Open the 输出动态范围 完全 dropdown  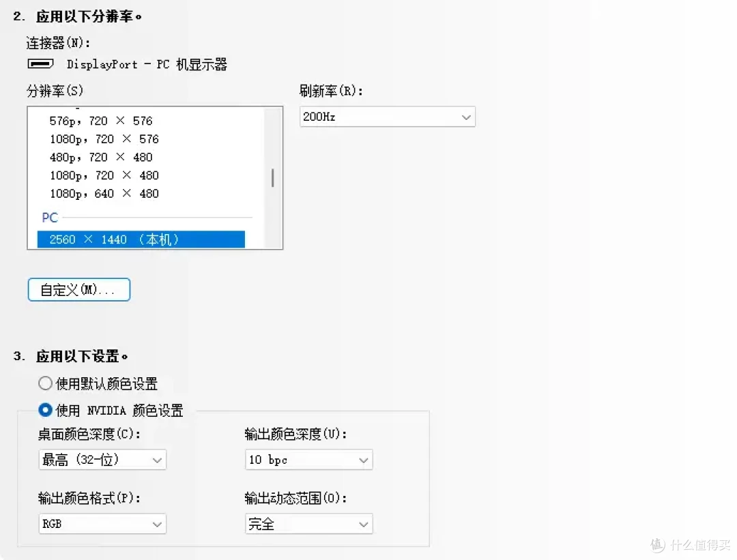tap(309, 524)
